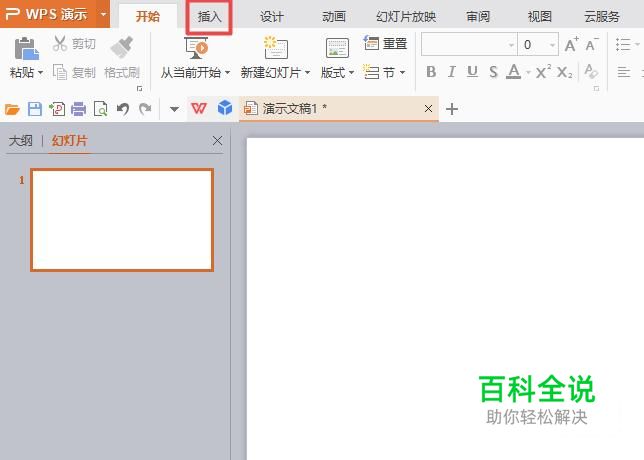Select the 格式刷 format painter
The width and height of the screenshot is (644, 460).
(122, 58)
